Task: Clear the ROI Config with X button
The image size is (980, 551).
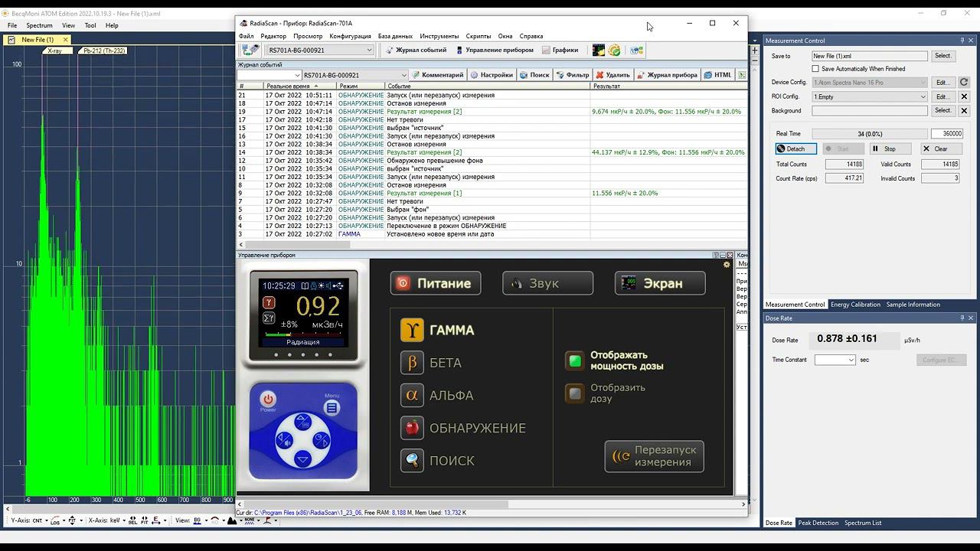Action: tap(964, 96)
